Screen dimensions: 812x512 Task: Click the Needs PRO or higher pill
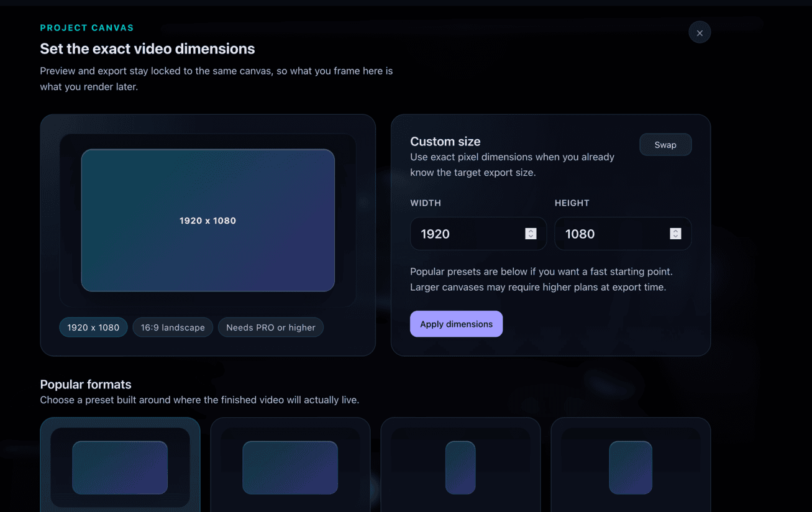pyautogui.click(x=271, y=327)
